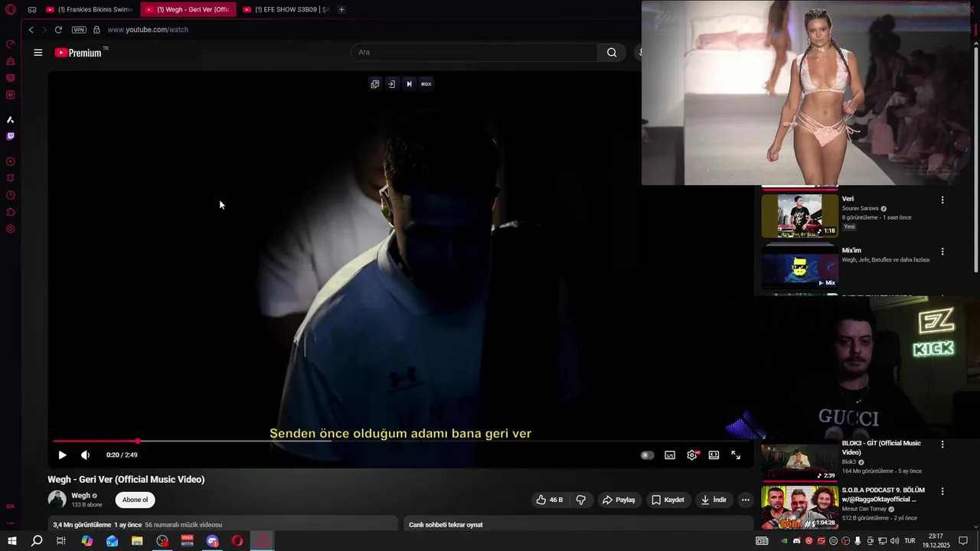Open the 'Mix'im' mix thumbnail
The width and height of the screenshot is (980, 551).
[x=799, y=267]
